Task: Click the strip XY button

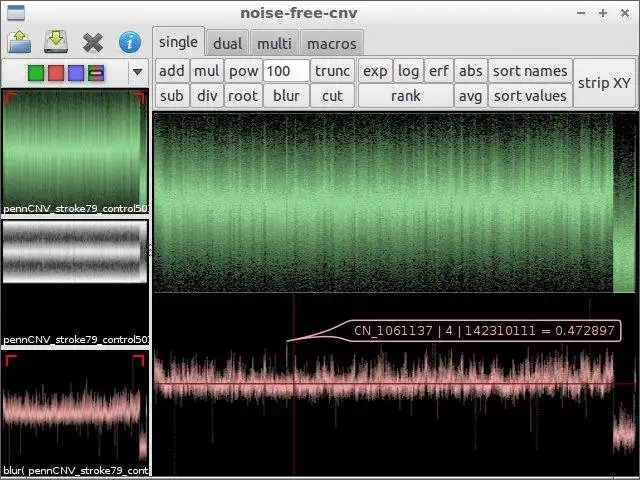Action: 604,83
